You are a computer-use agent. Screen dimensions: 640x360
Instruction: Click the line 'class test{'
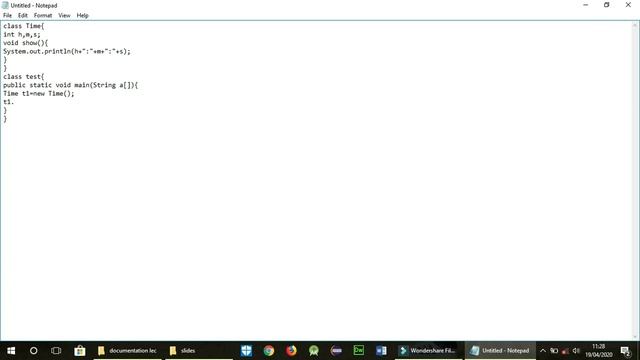[x=24, y=77]
